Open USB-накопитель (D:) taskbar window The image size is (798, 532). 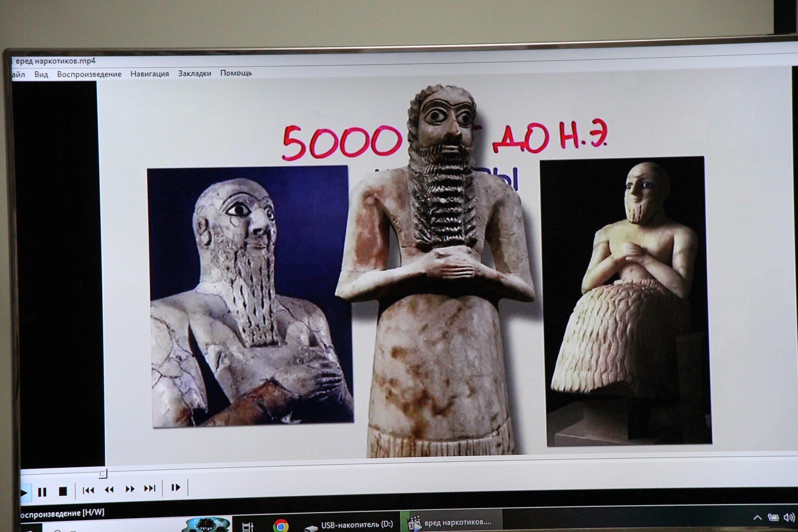pyautogui.click(x=349, y=525)
